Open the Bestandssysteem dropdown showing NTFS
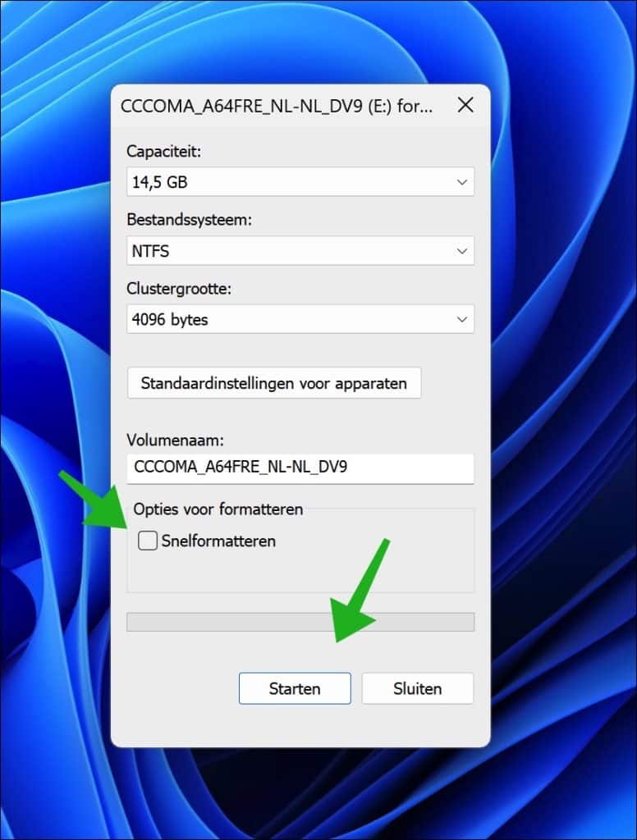 click(x=300, y=251)
